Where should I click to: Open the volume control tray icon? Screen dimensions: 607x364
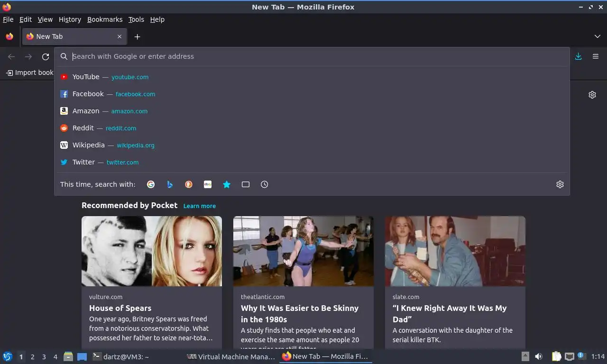[x=539, y=356]
